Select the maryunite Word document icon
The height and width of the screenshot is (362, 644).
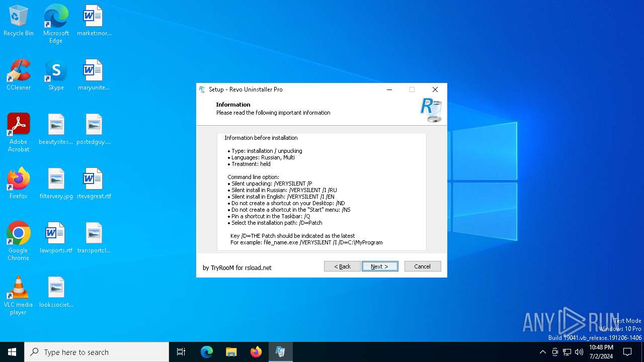(x=94, y=75)
